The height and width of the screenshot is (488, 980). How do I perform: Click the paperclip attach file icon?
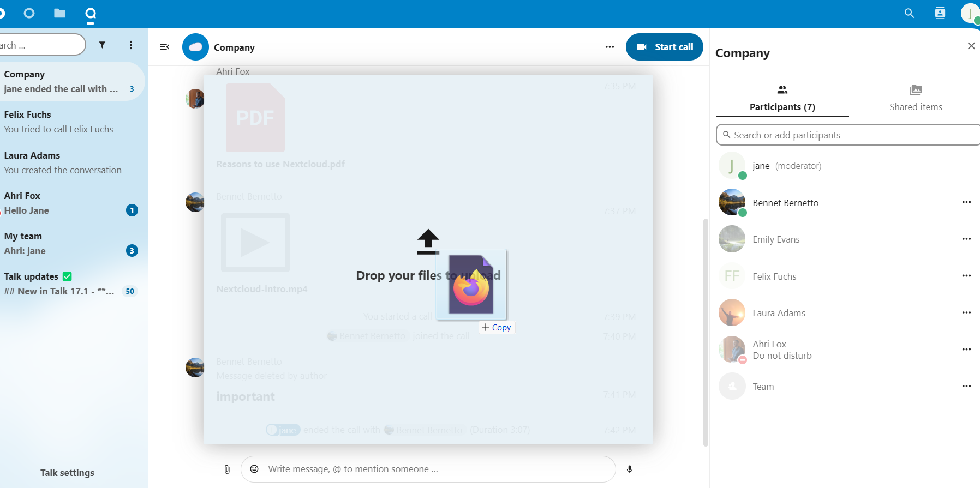(227, 469)
